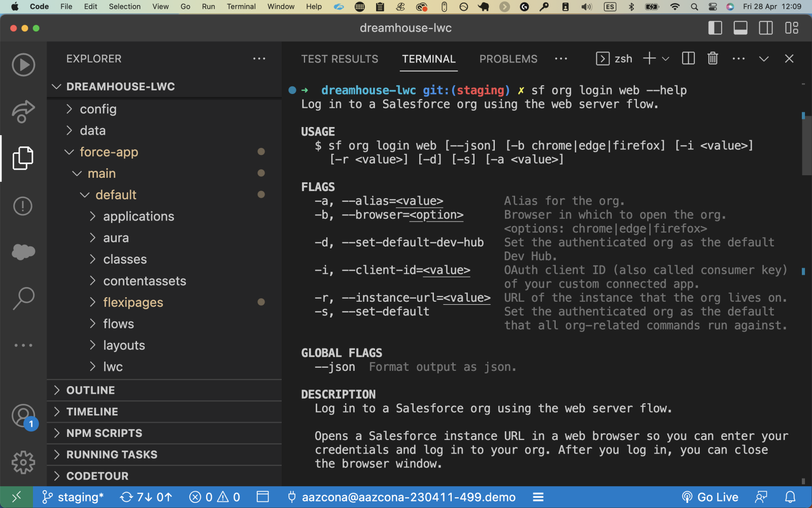Customize layout from title bar
812x508 pixels.
(x=791, y=28)
